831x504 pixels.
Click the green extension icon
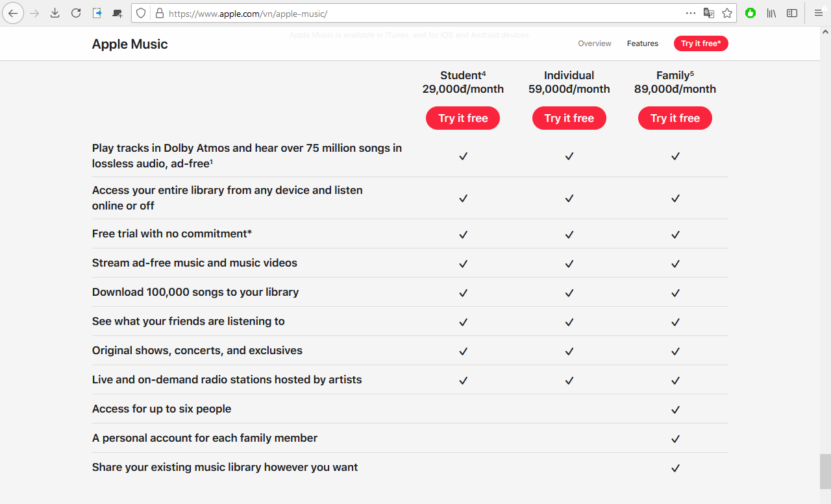[x=750, y=13]
